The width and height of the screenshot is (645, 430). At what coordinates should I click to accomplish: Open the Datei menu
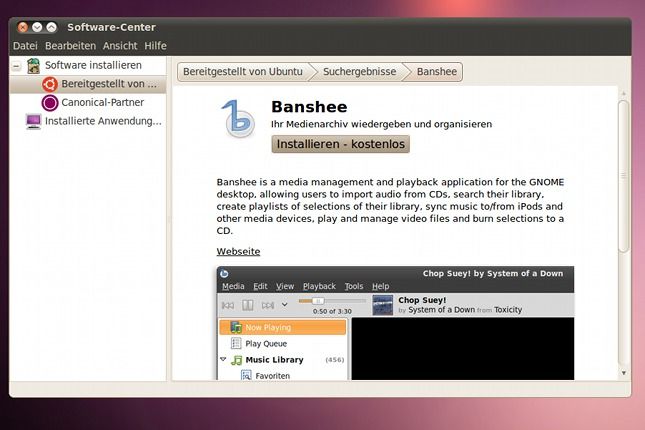pos(25,46)
